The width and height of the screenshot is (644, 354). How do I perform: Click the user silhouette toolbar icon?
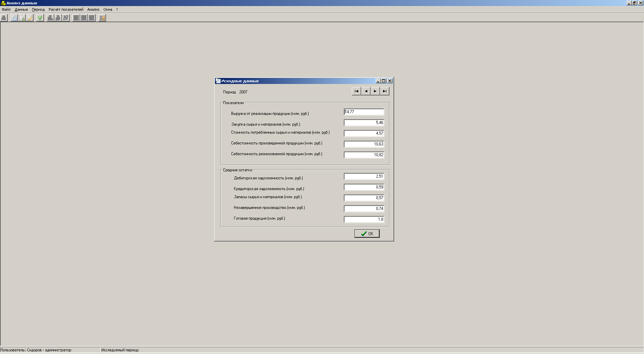[4, 18]
